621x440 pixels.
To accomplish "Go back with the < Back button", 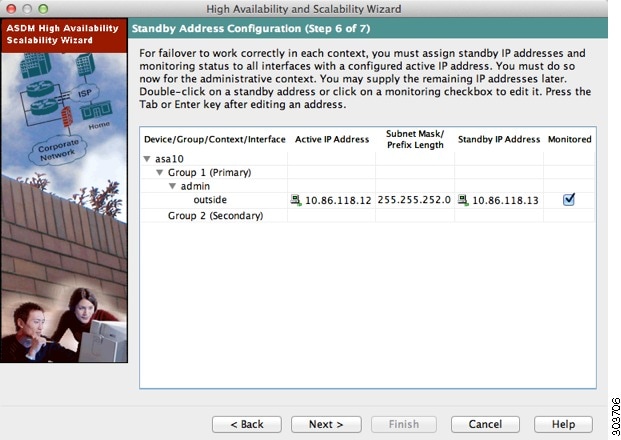I will point(247,424).
